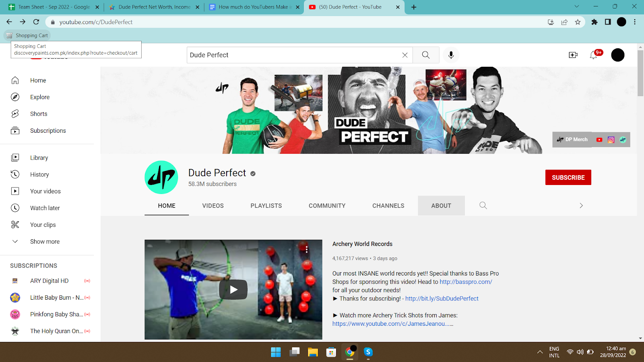Click the Home icon in sidebar
The width and height of the screenshot is (644, 362).
15,80
